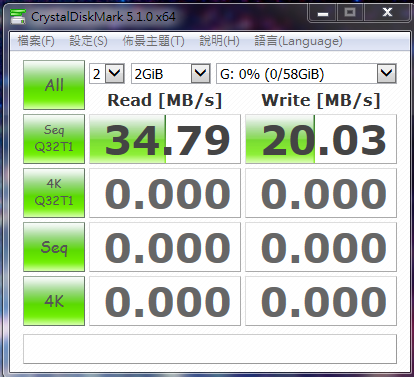Click the Seq write value 0.000

[x=321, y=247]
